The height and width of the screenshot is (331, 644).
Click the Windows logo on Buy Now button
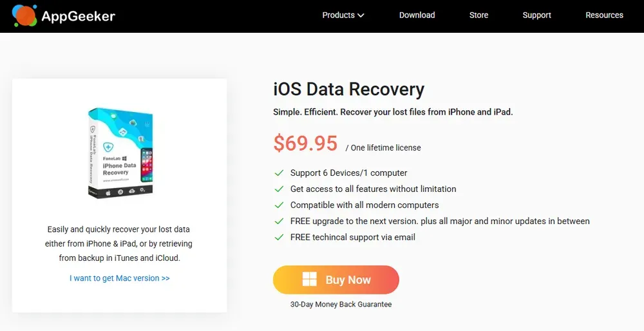(x=310, y=279)
